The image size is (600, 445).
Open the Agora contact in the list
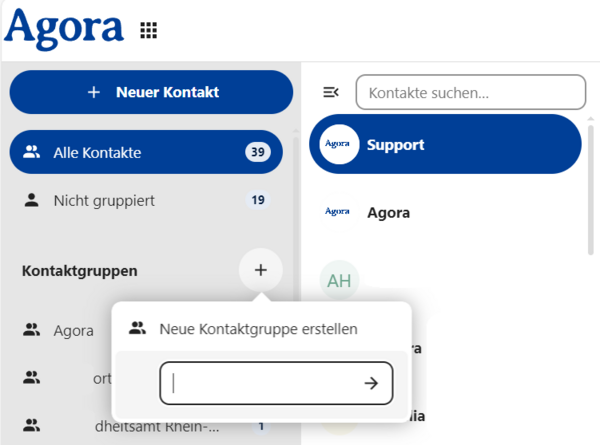445,212
